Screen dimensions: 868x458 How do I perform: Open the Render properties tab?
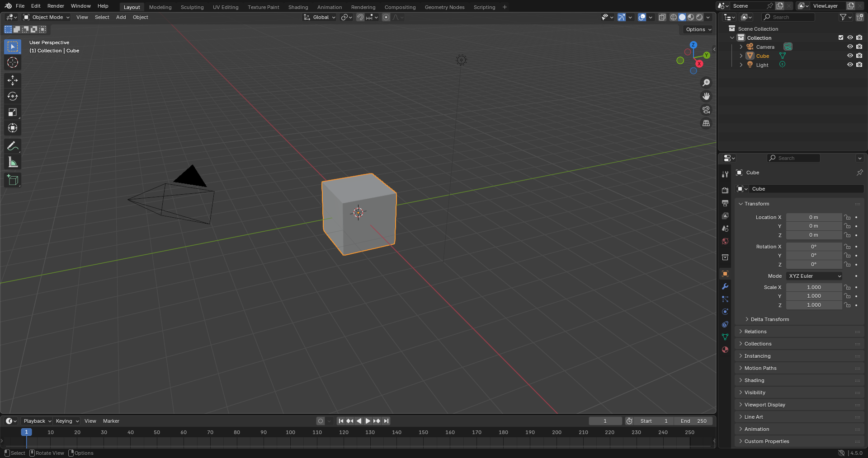click(x=725, y=190)
